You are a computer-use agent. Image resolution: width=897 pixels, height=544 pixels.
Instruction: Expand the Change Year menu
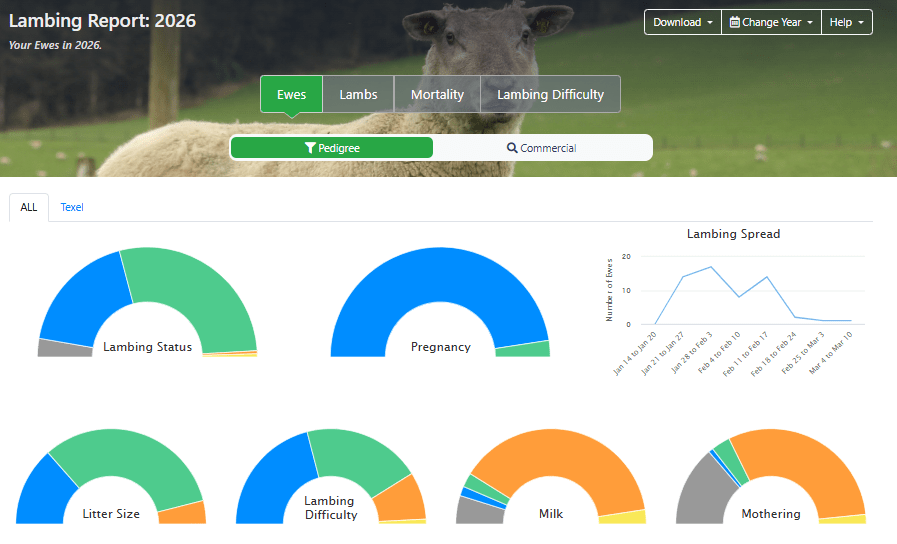click(771, 22)
